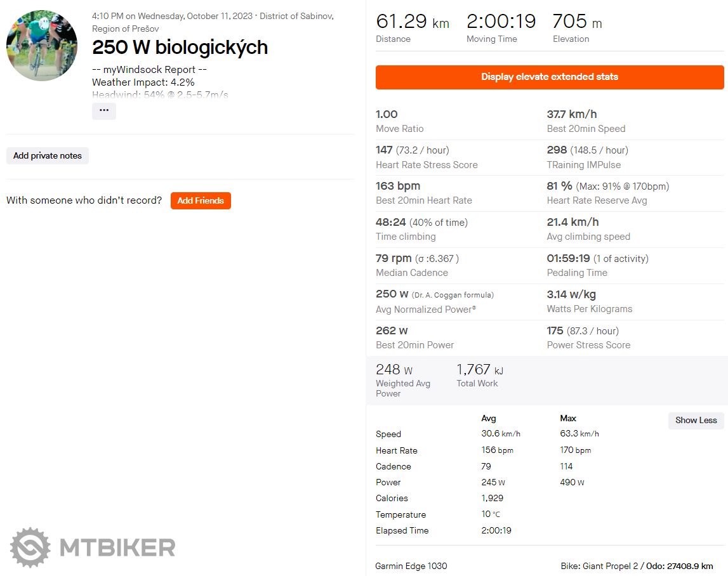Open the athlete profile photo
The height and width of the screenshot is (576, 728).
[x=42, y=46]
